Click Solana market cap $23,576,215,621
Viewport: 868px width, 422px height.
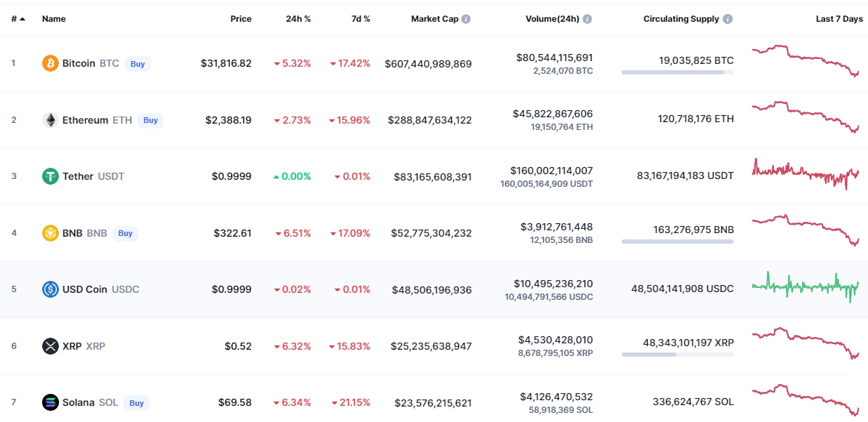[x=433, y=402]
